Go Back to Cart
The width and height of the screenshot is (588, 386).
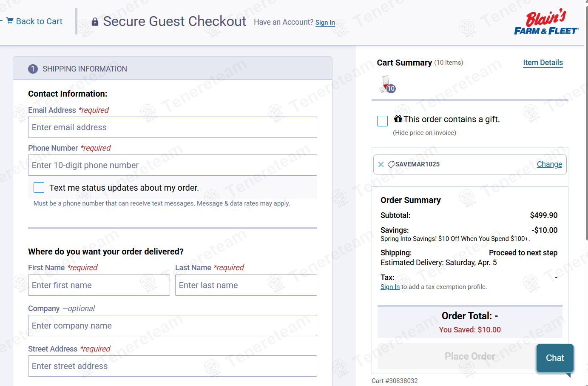[39, 21]
